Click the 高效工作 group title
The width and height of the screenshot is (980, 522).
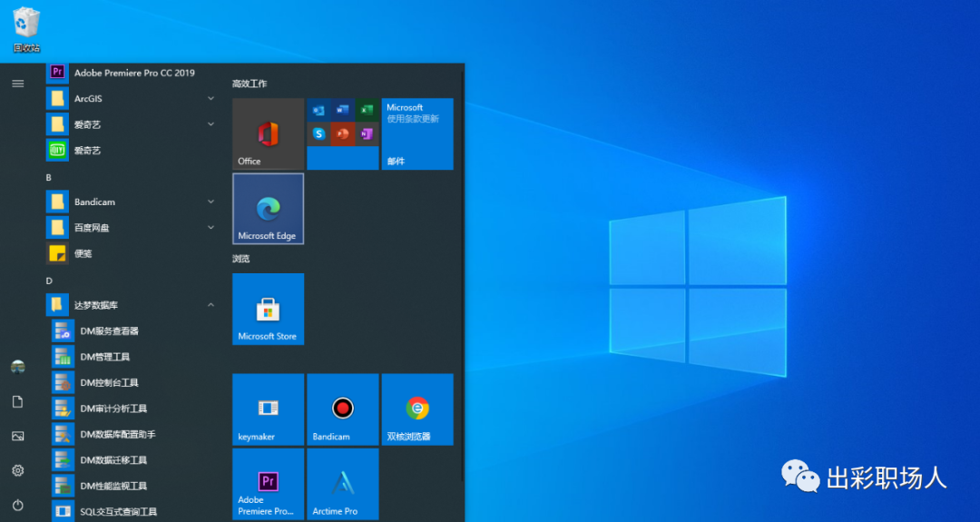coord(250,84)
